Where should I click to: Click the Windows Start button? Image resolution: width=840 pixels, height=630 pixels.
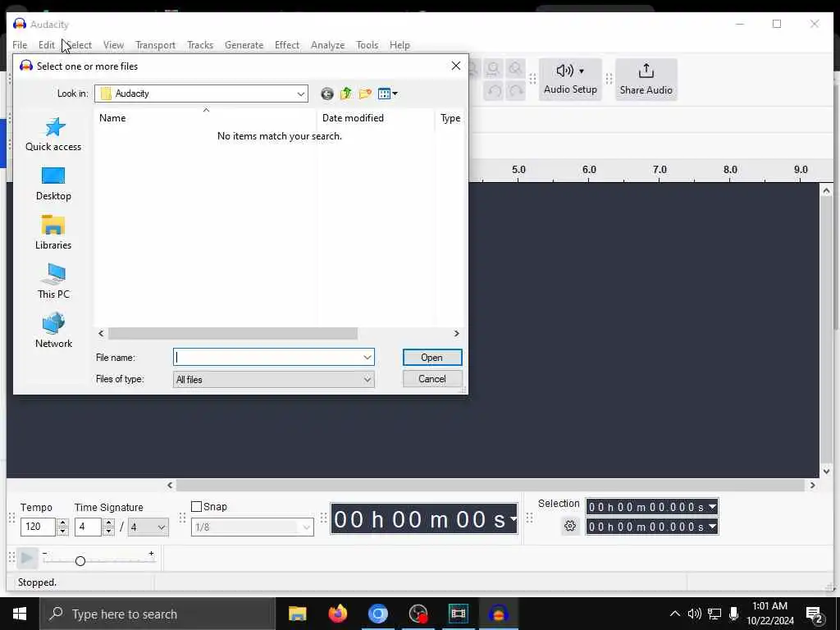pos(20,614)
